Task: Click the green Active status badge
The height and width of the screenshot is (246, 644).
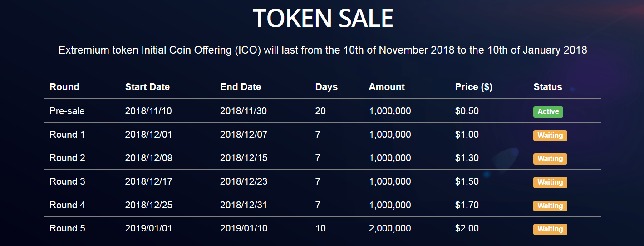Action: [x=548, y=112]
